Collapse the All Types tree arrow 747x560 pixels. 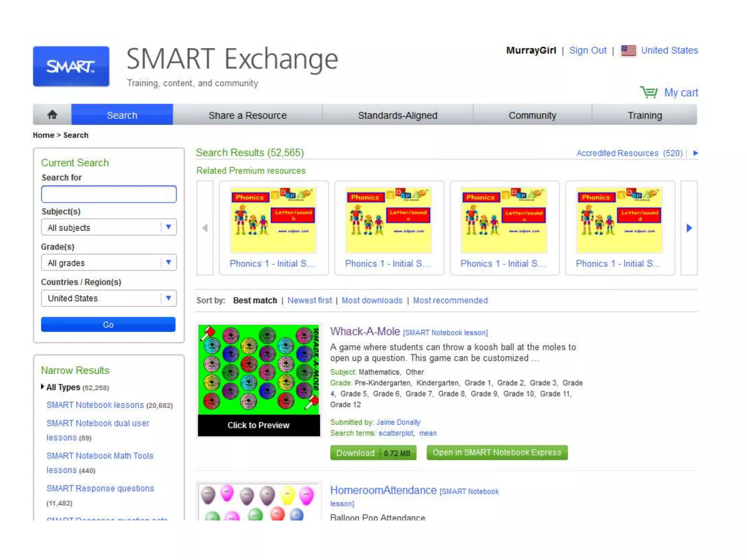[x=43, y=387]
